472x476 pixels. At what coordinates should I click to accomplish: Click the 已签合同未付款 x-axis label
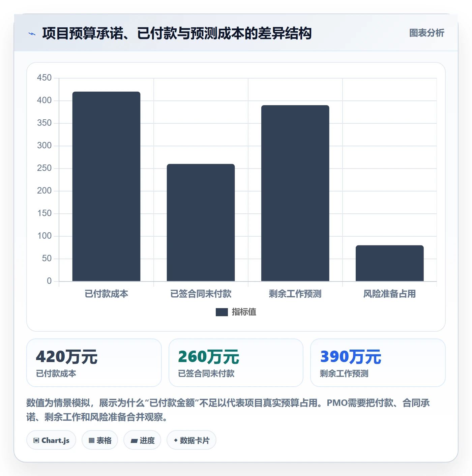(x=201, y=294)
